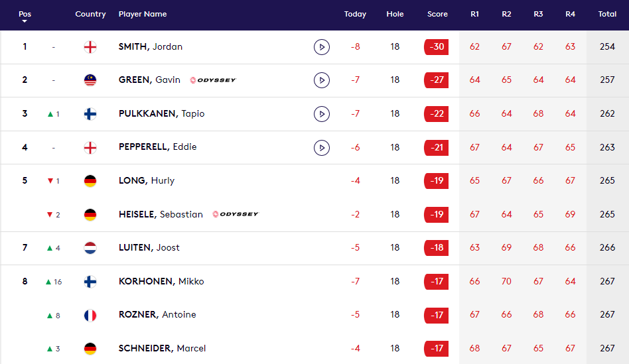Play Jordan Smith's highlights video
The width and height of the screenshot is (629, 364).
[321, 47]
